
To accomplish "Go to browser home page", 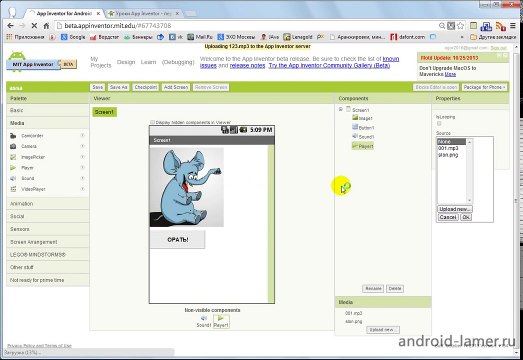I will click(x=46, y=26).
